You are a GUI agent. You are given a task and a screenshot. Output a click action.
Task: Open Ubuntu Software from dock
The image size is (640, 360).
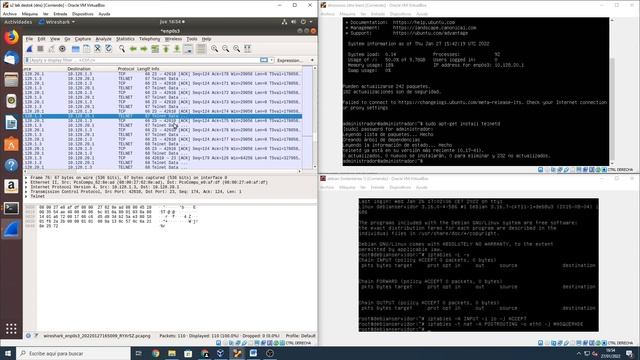[x=11, y=144]
